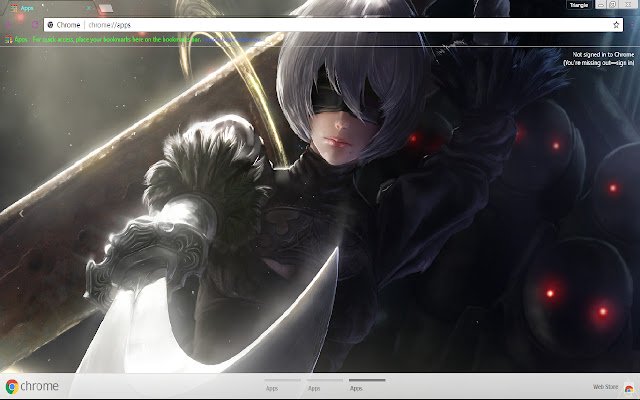The height and width of the screenshot is (400, 640).
Task: Close the Apps browser tab
Action: point(89,8)
